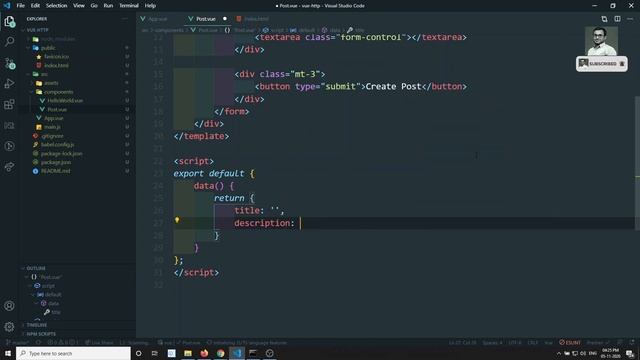The height and width of the screenshot is (360, 640).
Task: Click the presenter webcam thumbnail
Action: pyautogui.click(x=602, y=41)
